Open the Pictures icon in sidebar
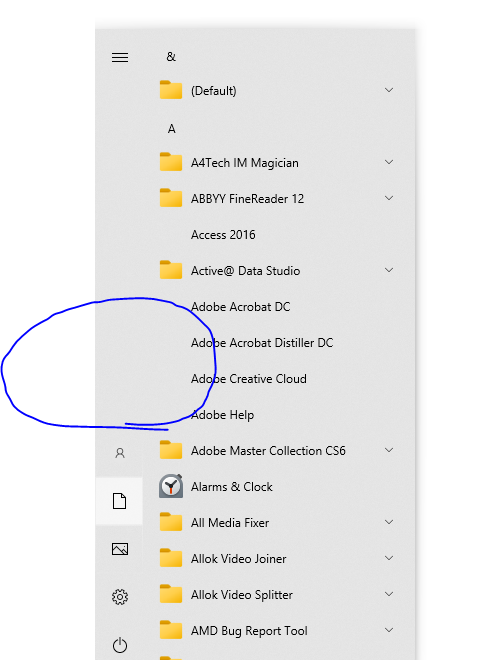 tap(120, 549)
